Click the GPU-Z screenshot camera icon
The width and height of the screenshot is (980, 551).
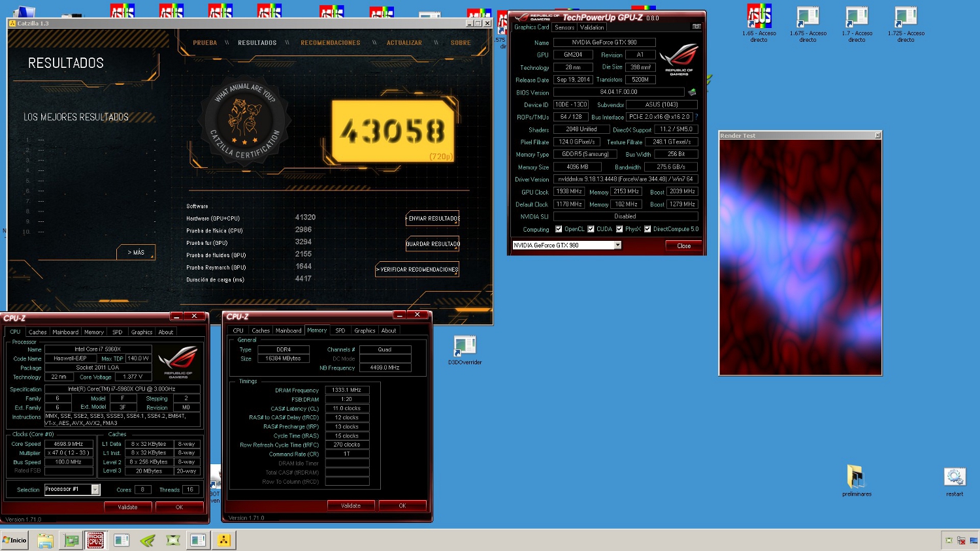(x=696, y=27)
